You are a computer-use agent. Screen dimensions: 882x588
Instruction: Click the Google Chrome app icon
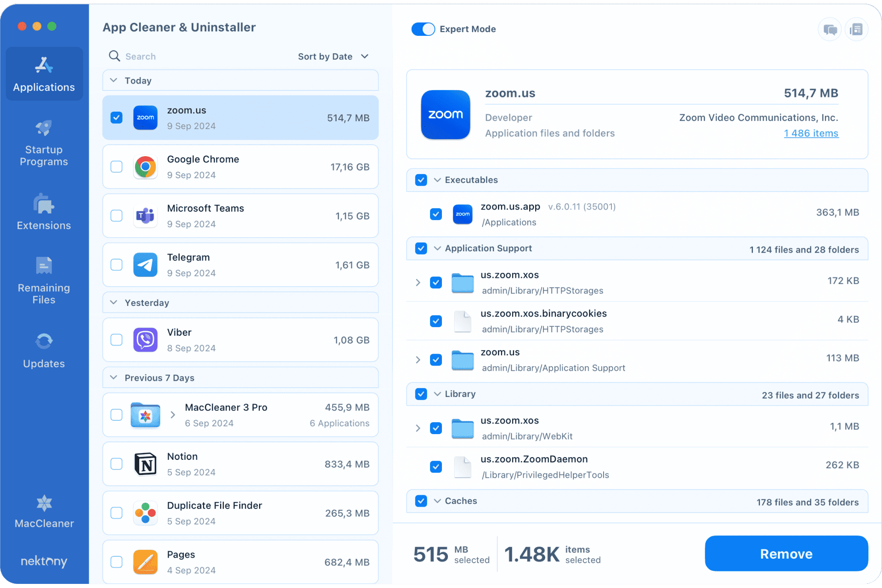pyautogui.click(x=145, y=167)
